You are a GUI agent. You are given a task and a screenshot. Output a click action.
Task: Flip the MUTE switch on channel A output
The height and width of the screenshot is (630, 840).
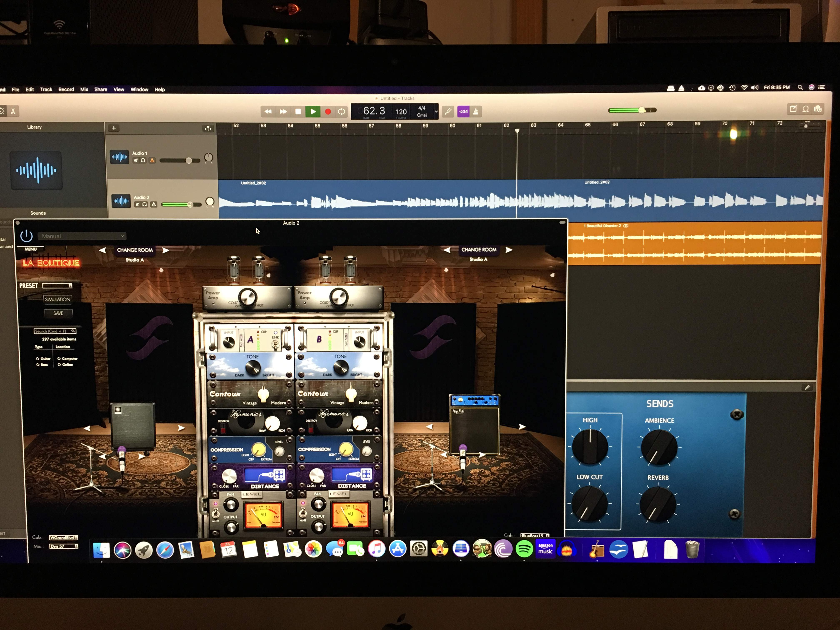point(215,514)
